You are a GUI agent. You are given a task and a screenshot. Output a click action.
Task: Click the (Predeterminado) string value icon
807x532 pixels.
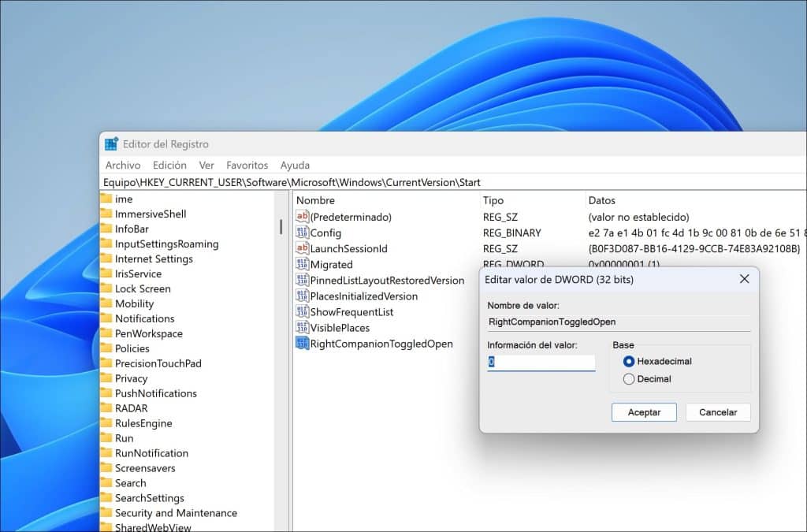302,217
